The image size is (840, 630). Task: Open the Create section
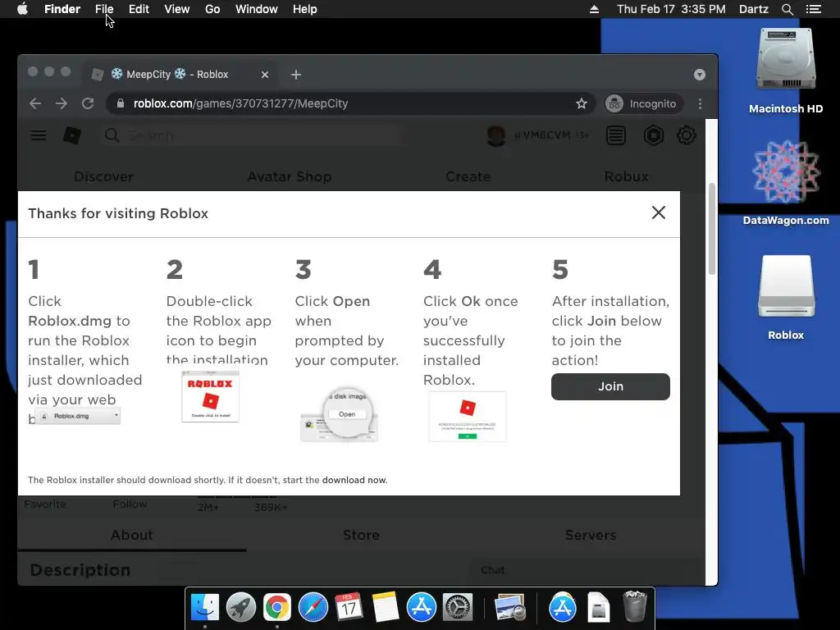(x=468, y=176)
